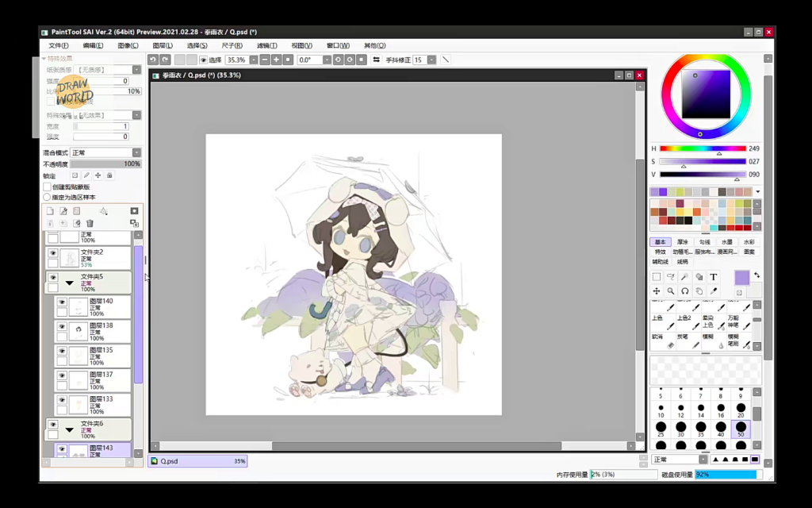Viewport: 812px width, 508px height.
Task: Click the Hue slider bar
Action: (703, 148)
